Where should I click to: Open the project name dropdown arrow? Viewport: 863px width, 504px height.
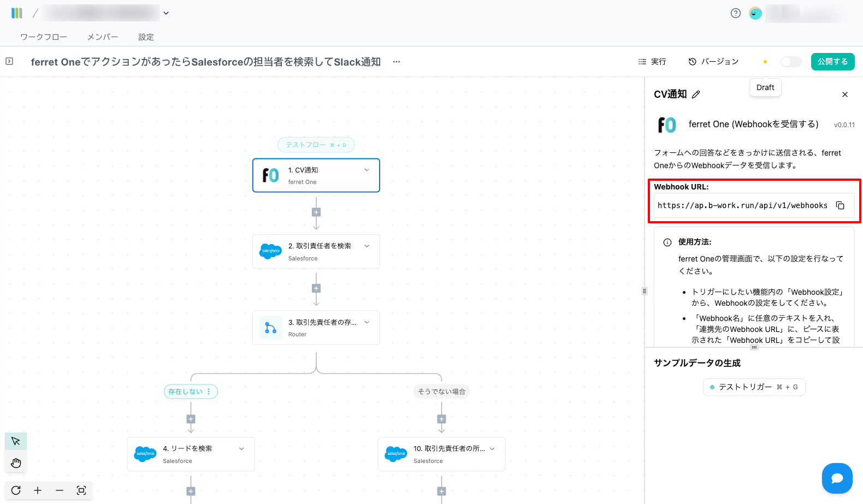pos(166,13)
